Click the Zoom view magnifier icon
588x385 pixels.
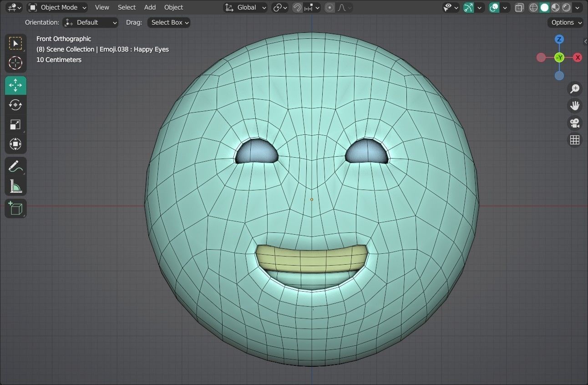click(x=575, y=88)
